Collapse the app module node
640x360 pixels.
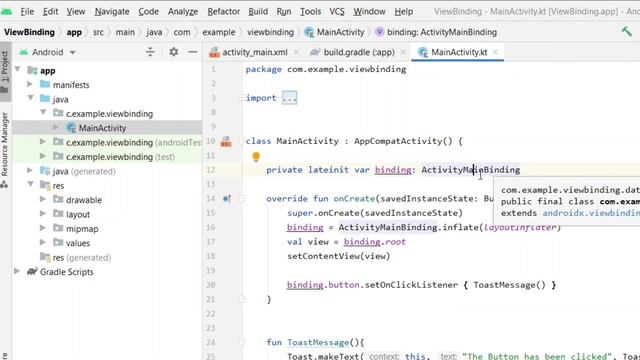(18, 69)
